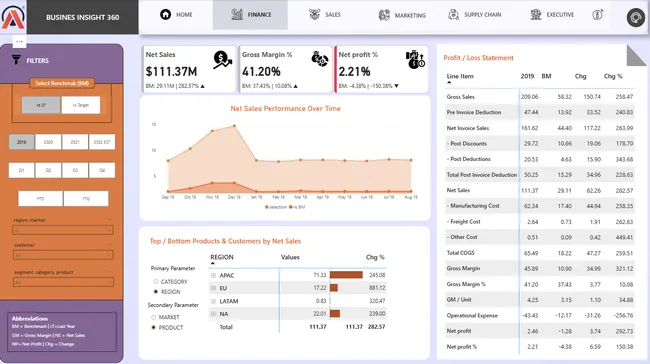Click the house icon in navigation bar

[165, 15]
